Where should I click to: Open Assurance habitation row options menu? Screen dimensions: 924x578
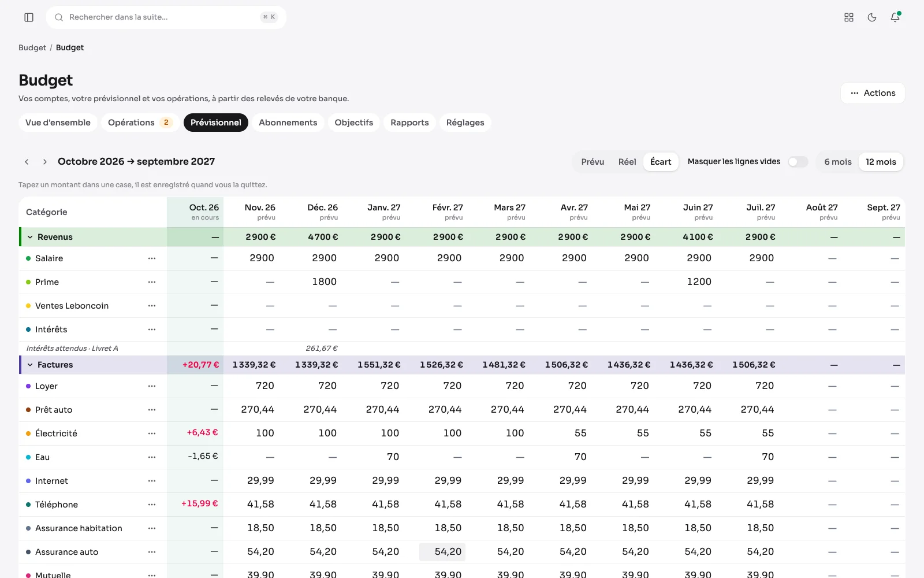pyautogui.click(x=152, y=528)
